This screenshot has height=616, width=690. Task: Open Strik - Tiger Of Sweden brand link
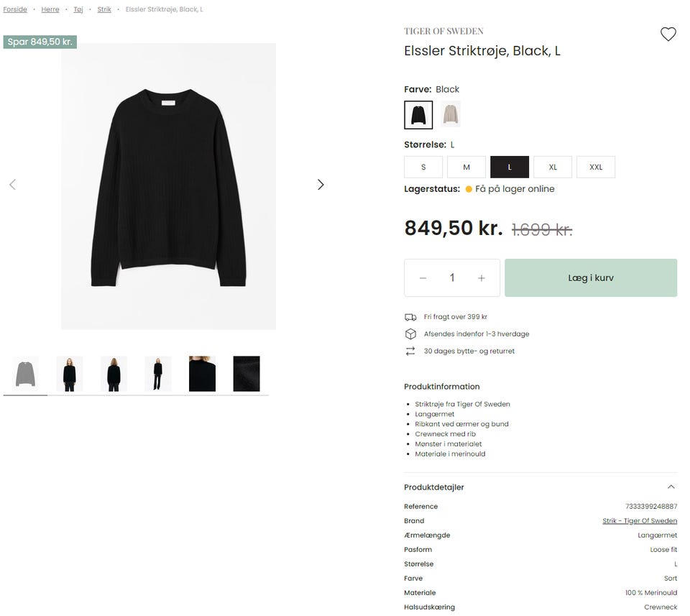(640, 521)
